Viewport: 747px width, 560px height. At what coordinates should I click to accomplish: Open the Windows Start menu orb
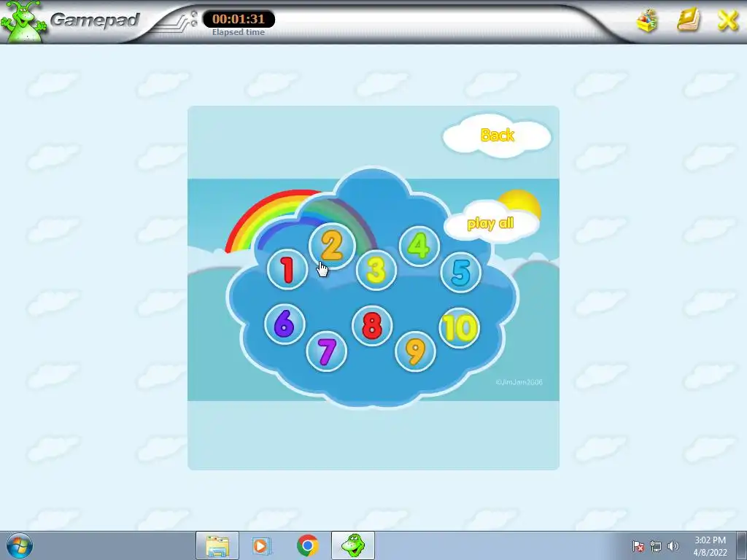(20, 545)
